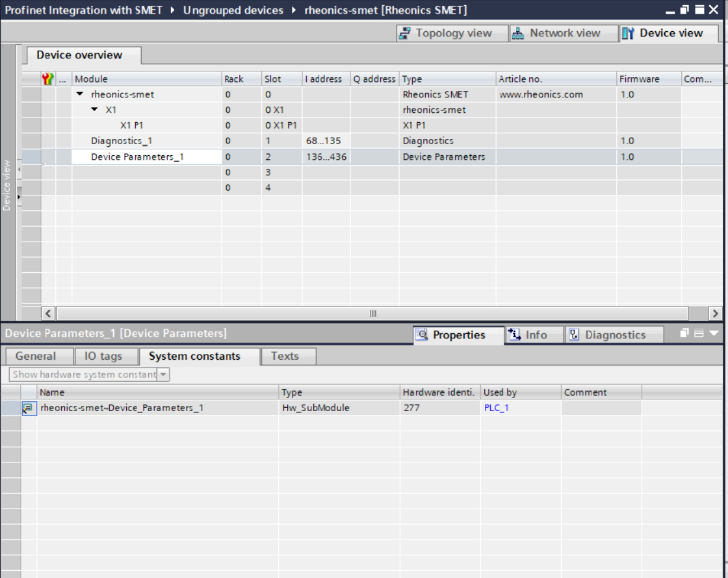Collapse the inspector window with down arrow
Screen dimensions: 728x578
coord(714,333)
